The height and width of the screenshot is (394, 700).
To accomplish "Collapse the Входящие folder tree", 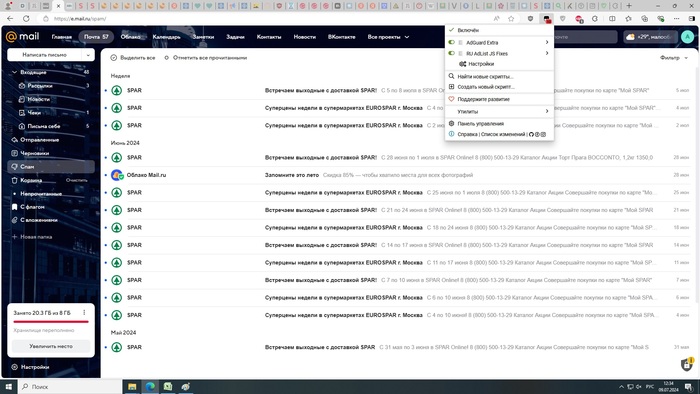I will tap(14, 72).
